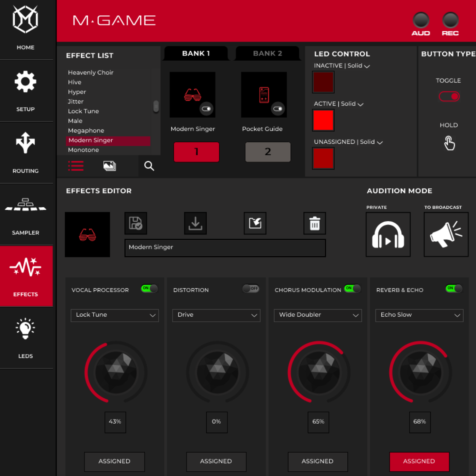Click the effect image in Effects Editor

[x=88, y=235]
